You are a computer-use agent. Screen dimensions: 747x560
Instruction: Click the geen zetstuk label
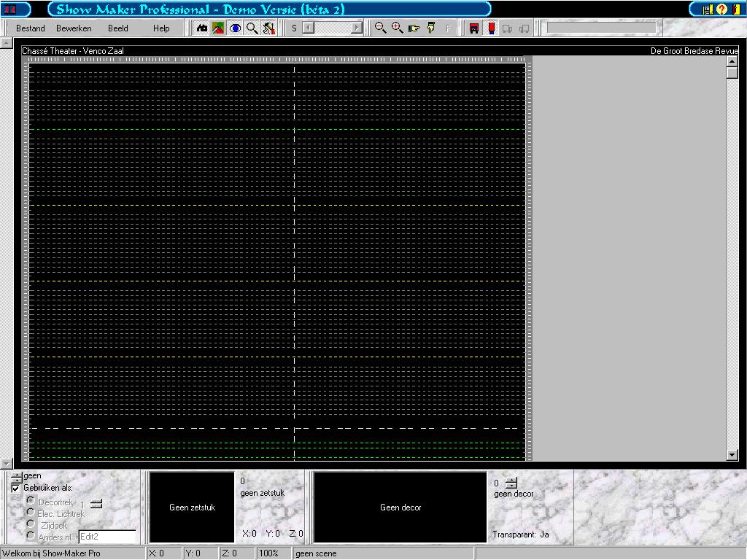[263, 494]
